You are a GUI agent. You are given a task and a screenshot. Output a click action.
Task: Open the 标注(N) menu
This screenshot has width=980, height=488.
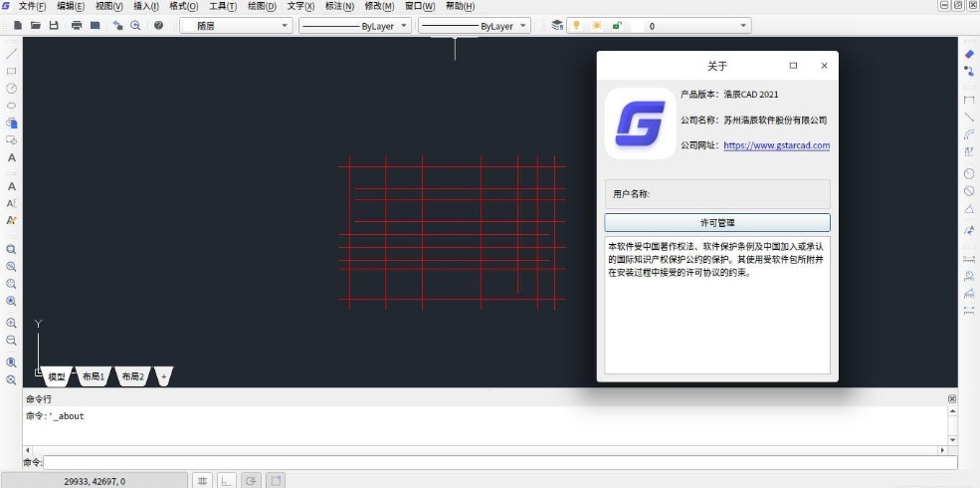pyautogui.click(x=339, y=6)
